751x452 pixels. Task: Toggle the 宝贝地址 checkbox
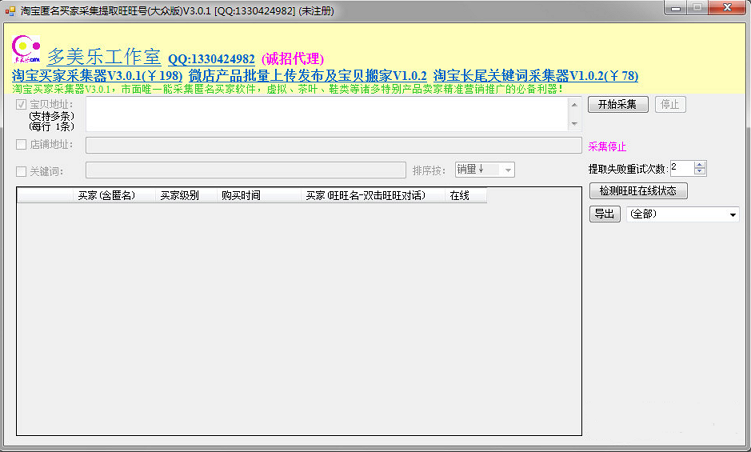[21, 104]
